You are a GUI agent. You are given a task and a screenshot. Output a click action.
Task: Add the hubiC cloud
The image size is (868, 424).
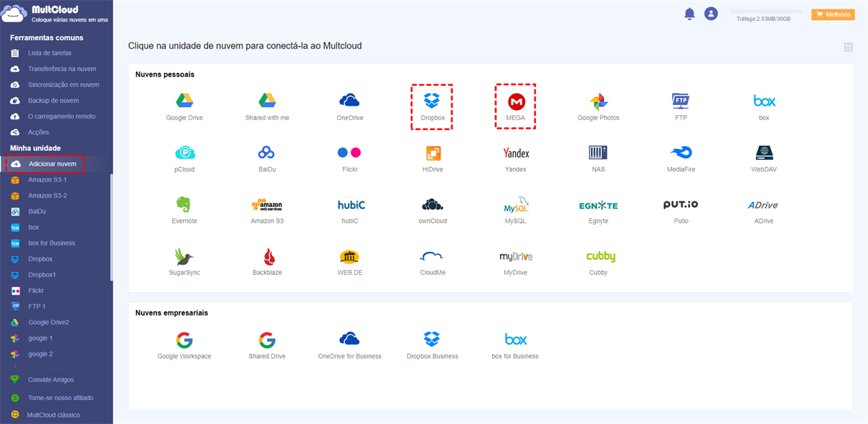tap(350, 210)
